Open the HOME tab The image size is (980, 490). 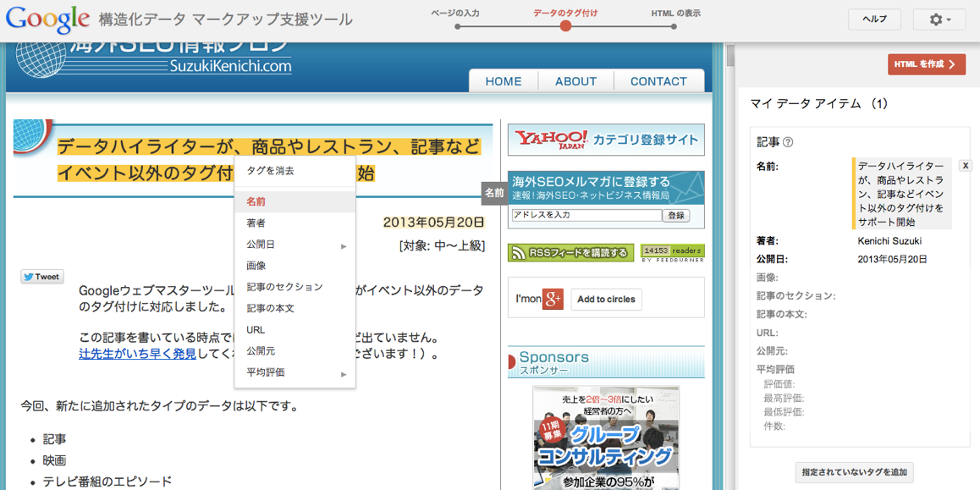pos(504,81)
